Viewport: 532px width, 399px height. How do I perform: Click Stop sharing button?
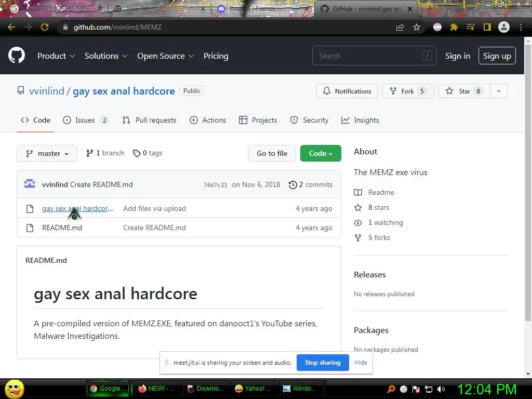(x=322, y=363)
